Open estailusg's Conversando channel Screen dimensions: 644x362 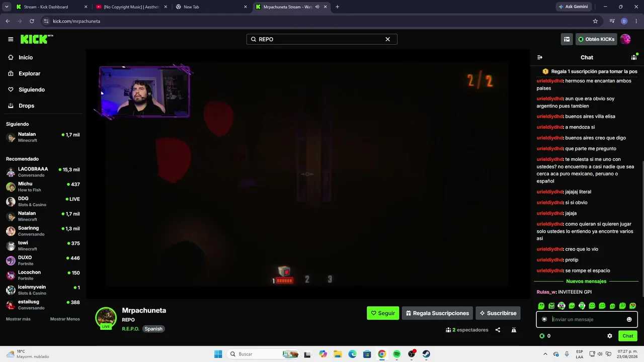(x=43, y=305)
